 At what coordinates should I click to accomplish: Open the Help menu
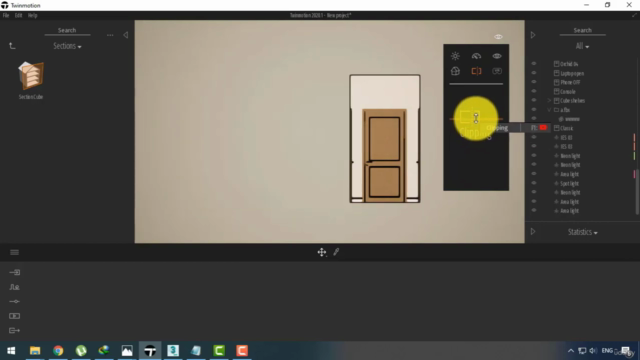(x=33, y=15)
